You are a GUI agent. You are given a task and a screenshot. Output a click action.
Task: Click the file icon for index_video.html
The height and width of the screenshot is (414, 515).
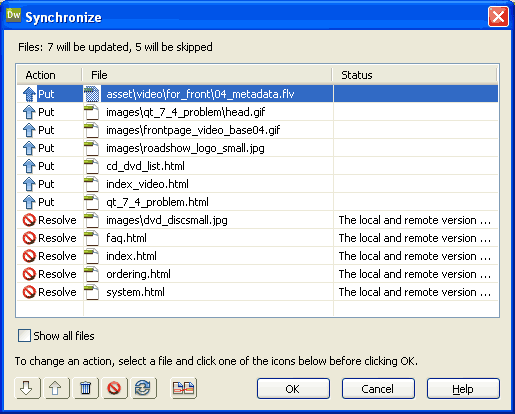tap(91, 184)
